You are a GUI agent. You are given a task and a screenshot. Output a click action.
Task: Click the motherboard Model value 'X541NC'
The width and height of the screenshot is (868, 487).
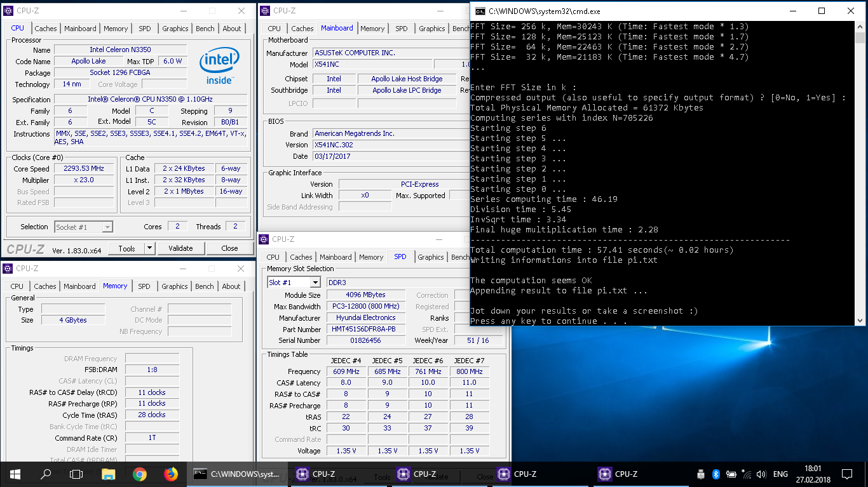tap(372, 64)
